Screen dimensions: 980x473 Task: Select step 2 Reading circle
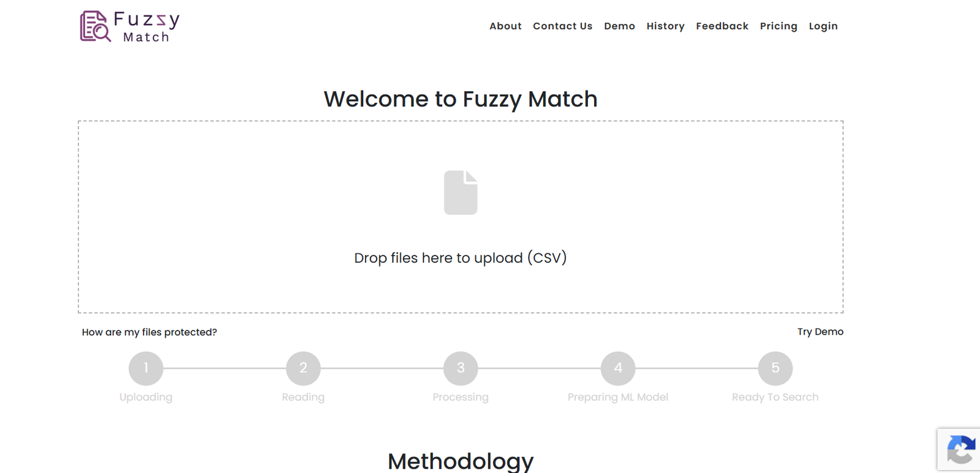click(303, 368)
